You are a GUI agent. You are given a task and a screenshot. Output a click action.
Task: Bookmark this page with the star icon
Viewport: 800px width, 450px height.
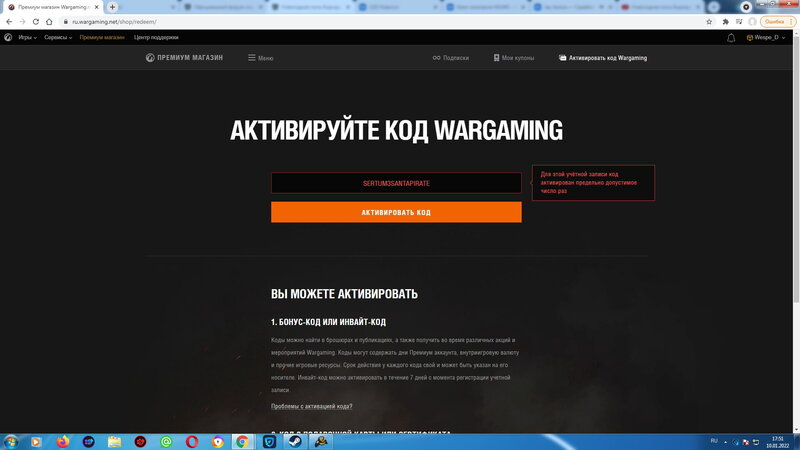[x=709, y=22]
